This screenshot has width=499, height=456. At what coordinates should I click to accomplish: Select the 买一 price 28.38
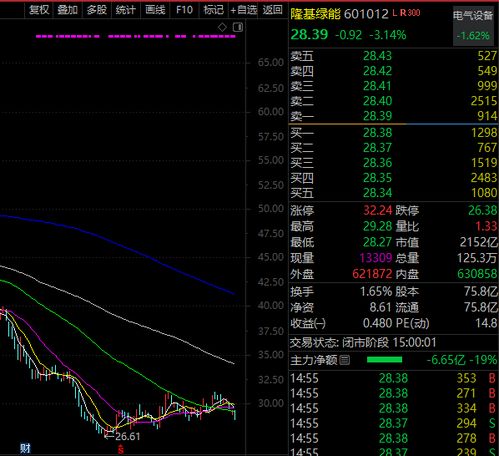tap(377, 133)
